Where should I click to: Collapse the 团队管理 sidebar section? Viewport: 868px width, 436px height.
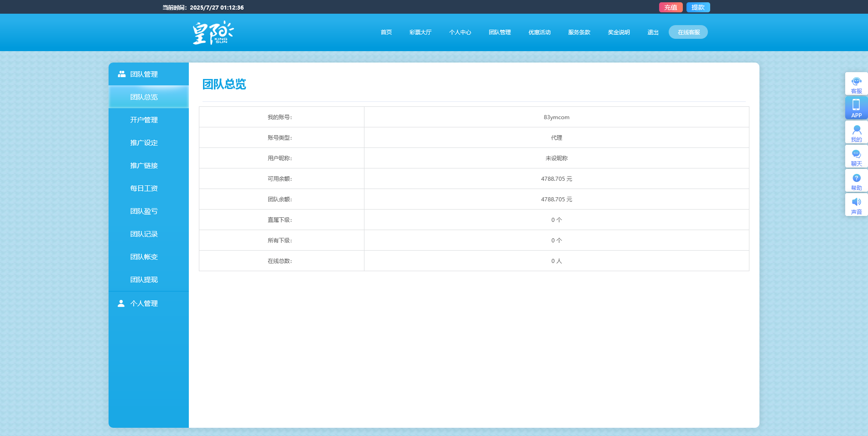pyautogui.click(x=149, y=74)
